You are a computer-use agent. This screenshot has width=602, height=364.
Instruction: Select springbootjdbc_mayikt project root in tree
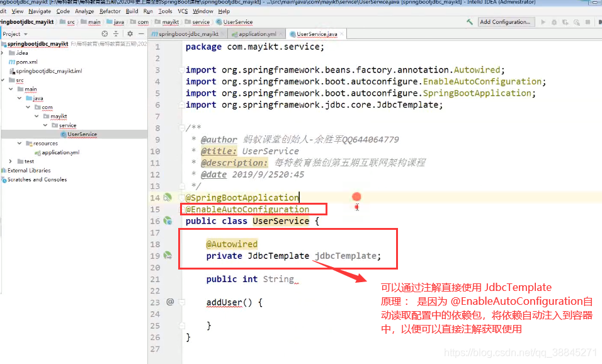pyautogui.click(x=38, y=44)
